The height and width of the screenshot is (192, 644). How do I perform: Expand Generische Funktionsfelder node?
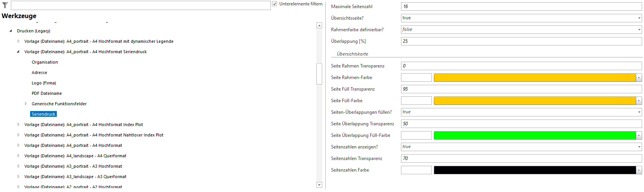(26, 104)
